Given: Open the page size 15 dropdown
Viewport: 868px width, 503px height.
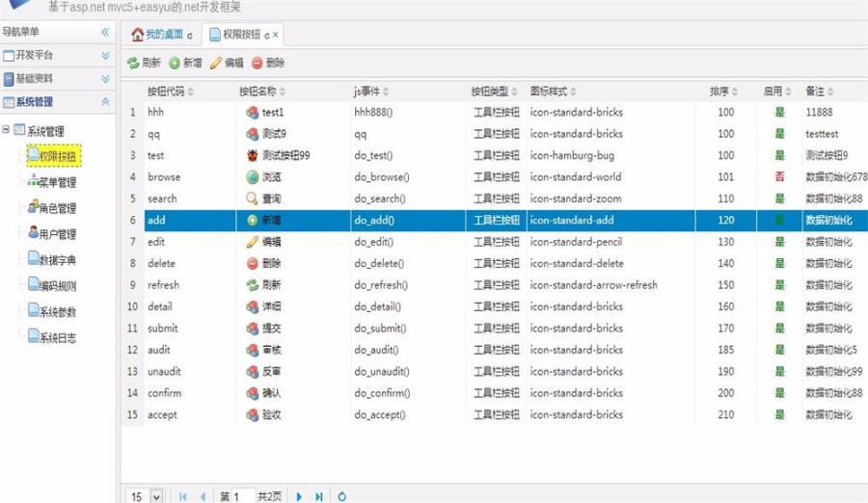Looking at the screenshot, I should pos(156,496).
